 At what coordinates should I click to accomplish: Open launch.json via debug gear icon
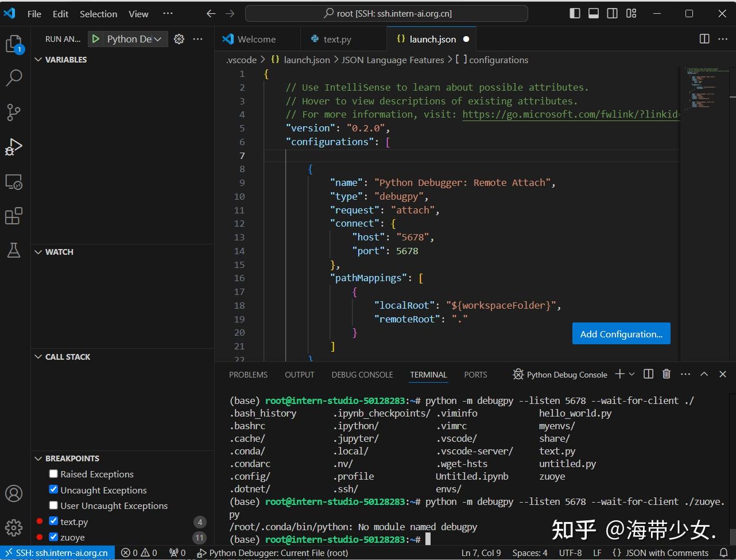click(x=179, y=39)
